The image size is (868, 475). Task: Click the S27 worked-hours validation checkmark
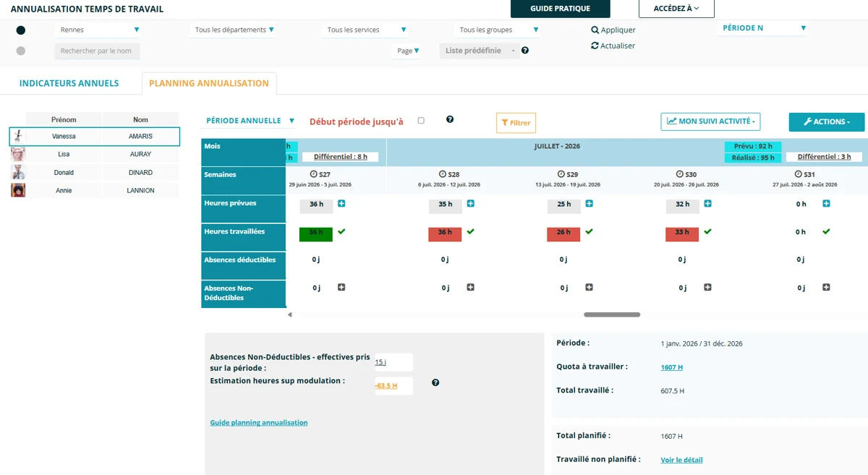341,231
